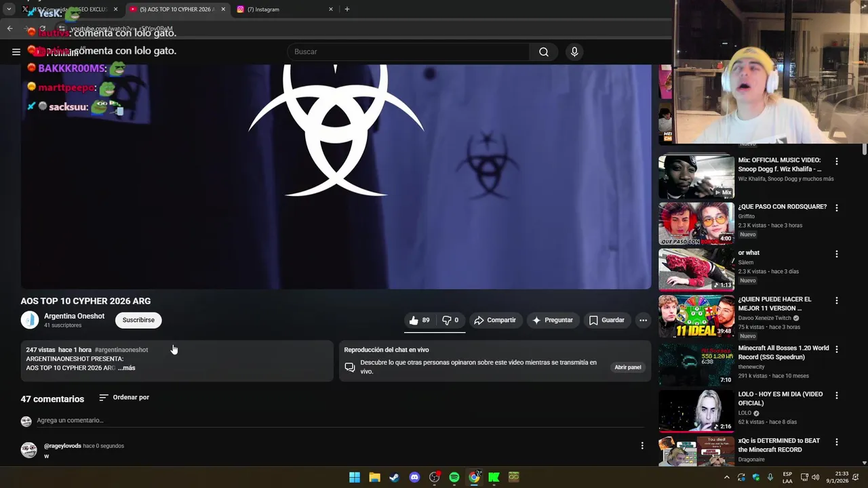Dislike the video with thumbs down
Image resolution: width=868 pixels, height=488 pixels.
click(x=450, y=320)
